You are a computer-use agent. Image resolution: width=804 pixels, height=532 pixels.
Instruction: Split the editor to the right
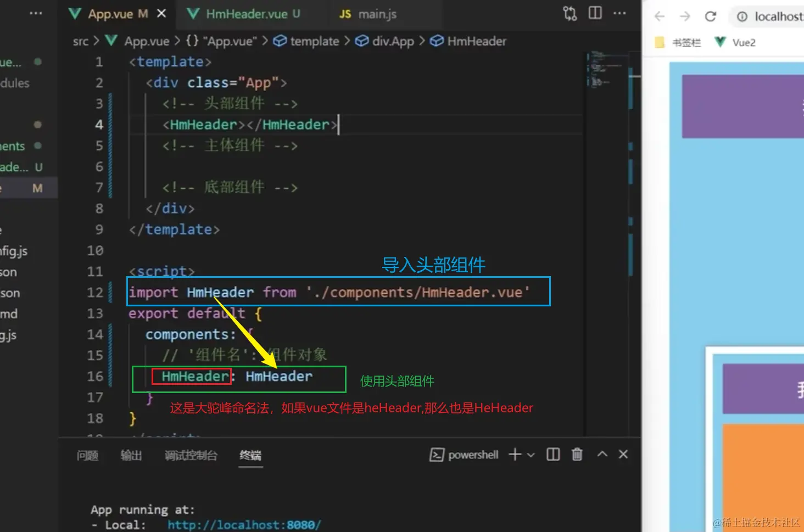coord(595,13)
